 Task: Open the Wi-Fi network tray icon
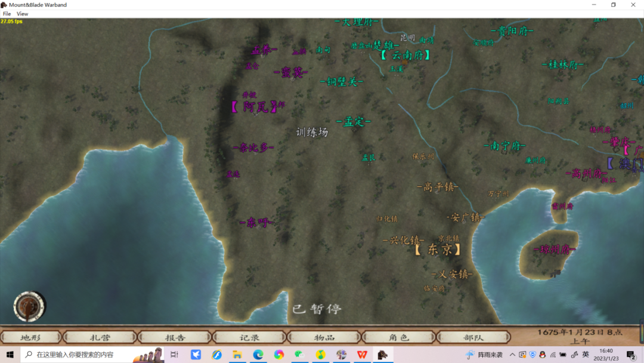553,355
